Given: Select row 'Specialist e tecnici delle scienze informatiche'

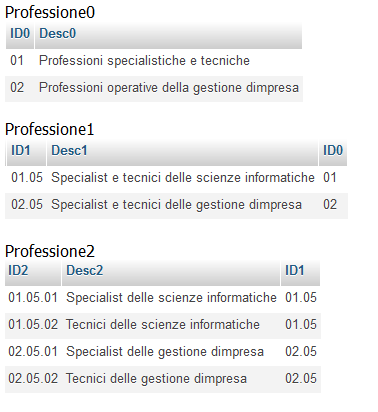Looking at the screenshot, I should [x=176, y=178].
